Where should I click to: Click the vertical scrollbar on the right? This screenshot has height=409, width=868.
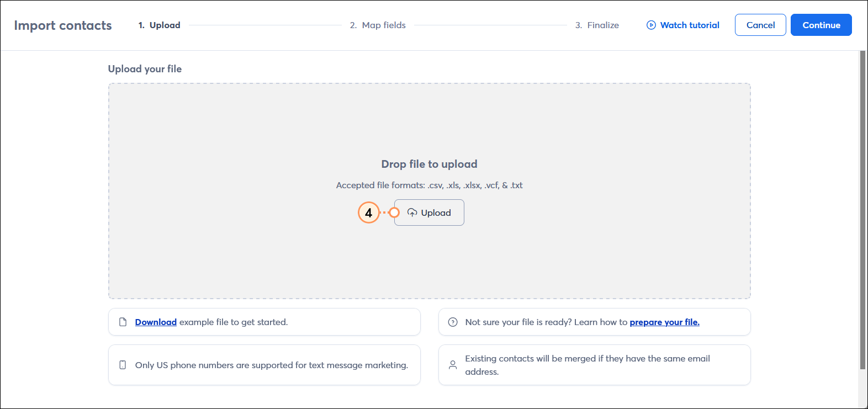tap(862, 210)
